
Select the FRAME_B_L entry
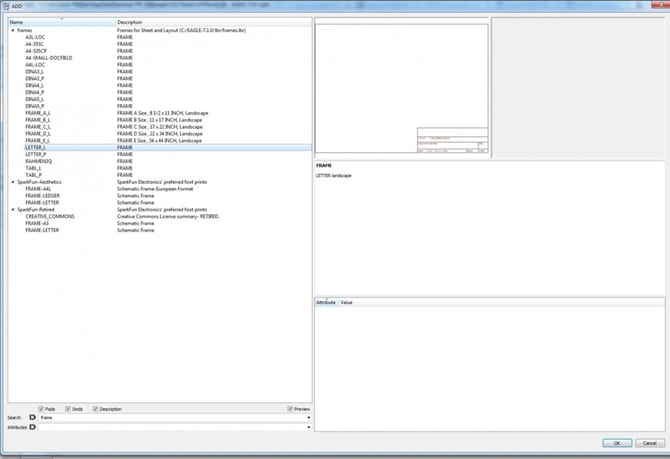click(38, 120)
